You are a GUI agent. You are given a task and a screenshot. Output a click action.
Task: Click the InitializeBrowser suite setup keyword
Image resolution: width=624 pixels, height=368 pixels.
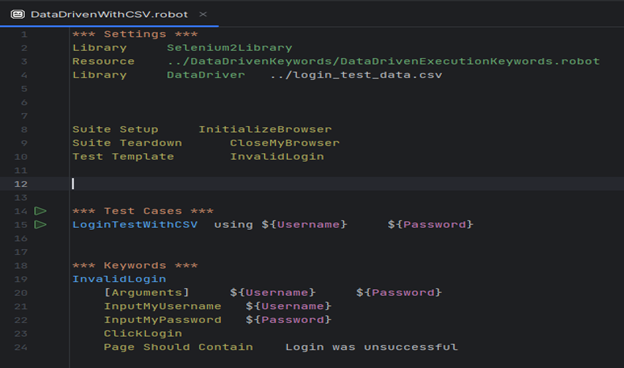(265, 129)
